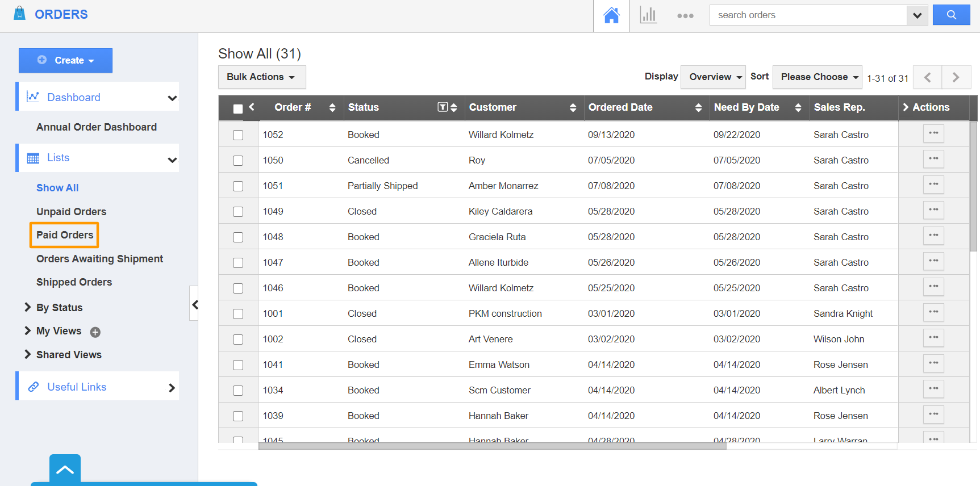The width and height of the screenshot is (980, 486).
Task: Collapse the left sidebar panel arrow
Action: [x=194, y=305]
